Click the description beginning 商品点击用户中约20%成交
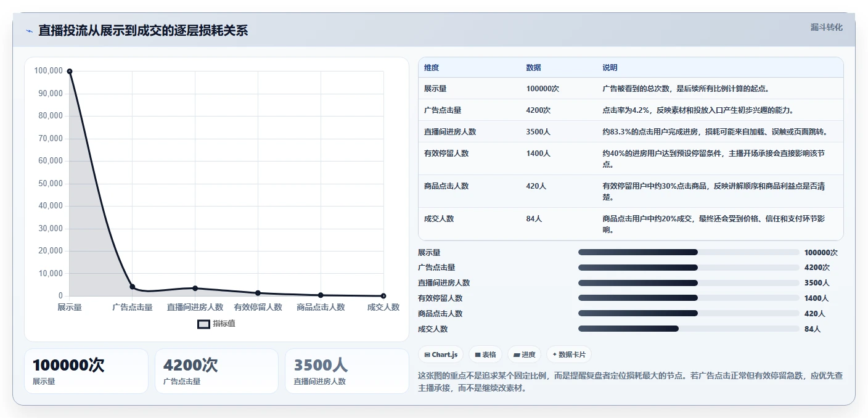Image resolution: width=868 pixels, height=418 pixels. click(714, 224)
